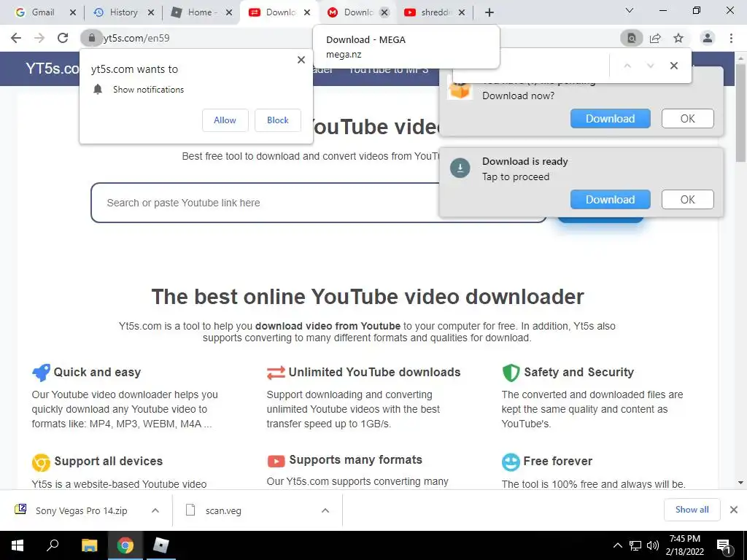The height and width of the screenshot is (560, 747).
Task: Go to previous find result arrow
Action: (627, 66)
